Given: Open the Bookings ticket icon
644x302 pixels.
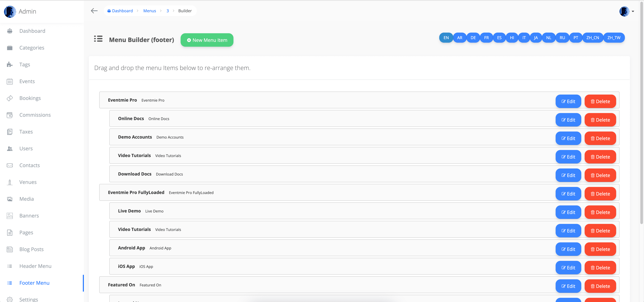Looking at the screenshot, I should (x=10, y=98).
